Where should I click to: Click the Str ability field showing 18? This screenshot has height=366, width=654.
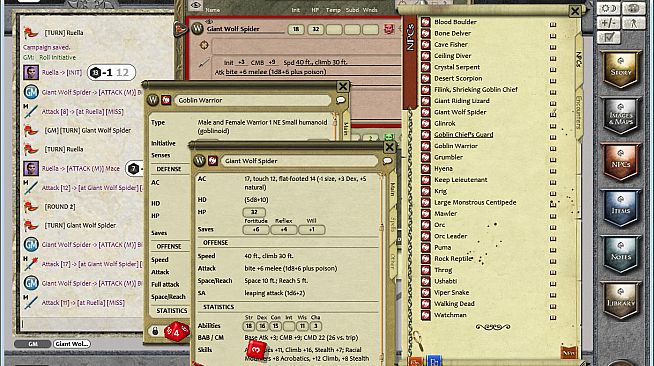pos(249,326)
